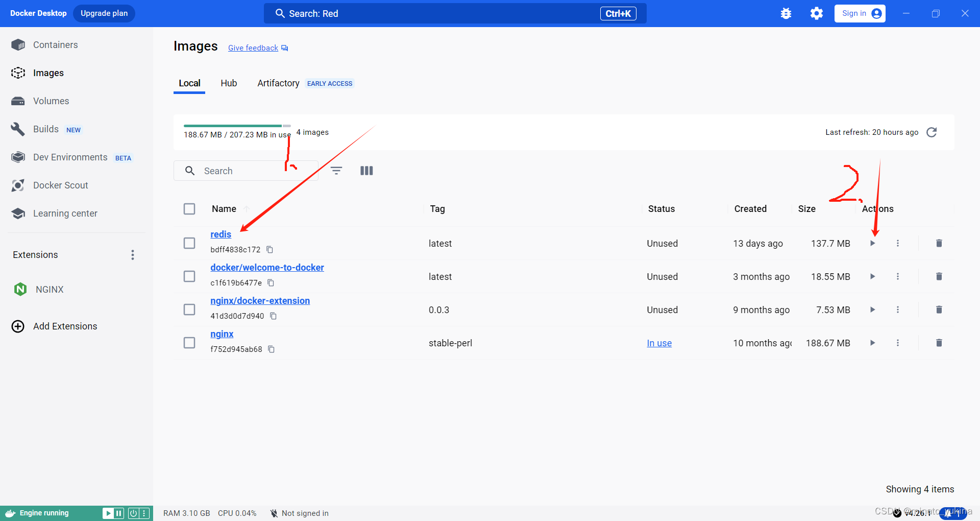The height and width of the screenshot is (521, 980).
Task: Open the nginx image link
Action: click(x=222, y=334)
